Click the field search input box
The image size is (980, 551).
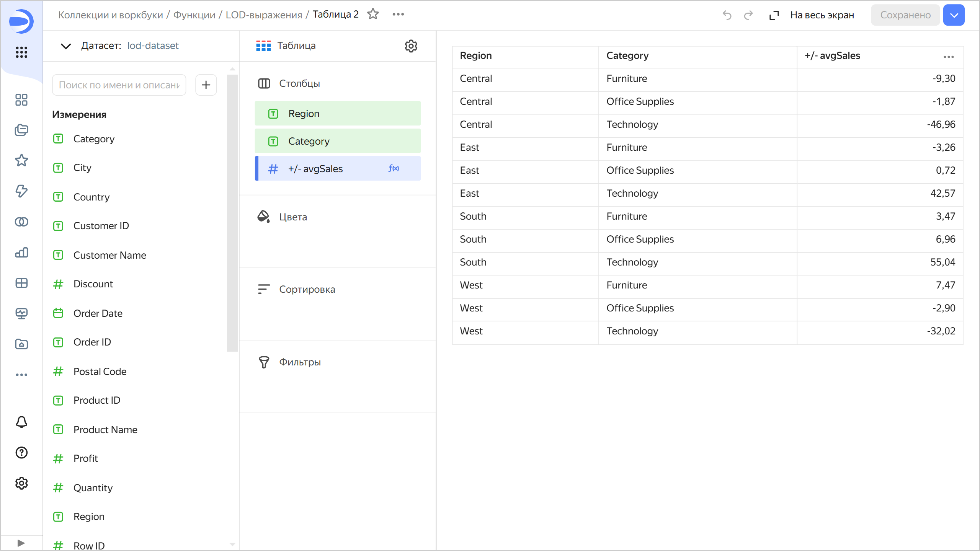(x=119, y=85)
